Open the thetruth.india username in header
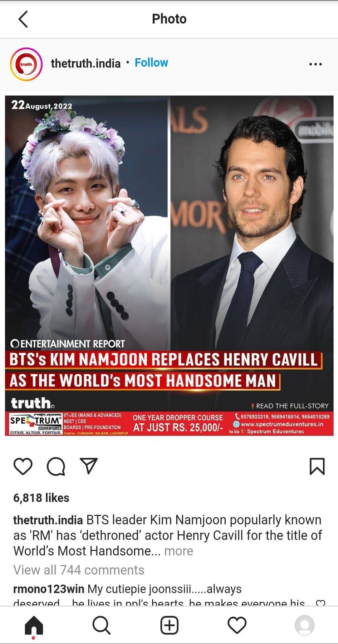Image resolution: width=338 pixels, height=644 pixels. (x=86, y=63)
